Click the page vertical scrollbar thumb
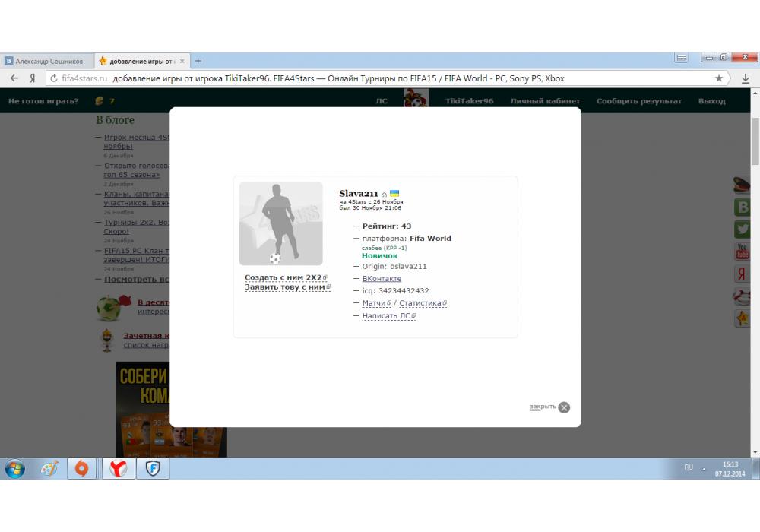This screenshot has width=760, height=532. 755,141
